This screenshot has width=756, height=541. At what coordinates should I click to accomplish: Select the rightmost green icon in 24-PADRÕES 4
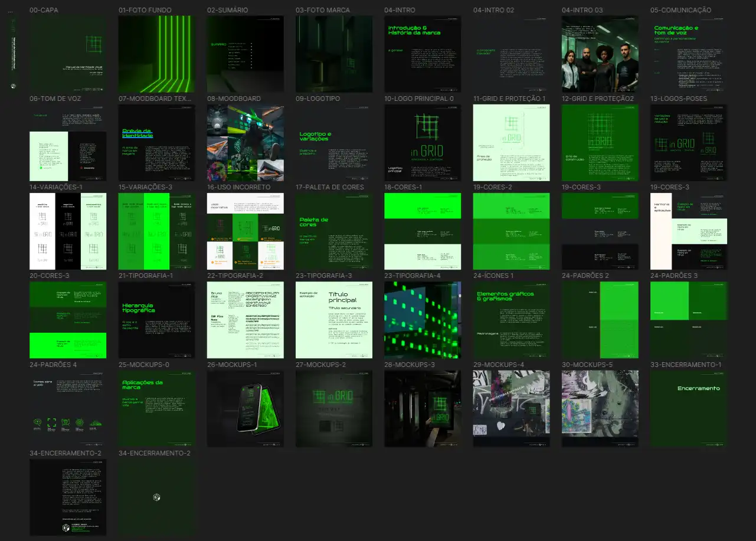tap(96, 422)
